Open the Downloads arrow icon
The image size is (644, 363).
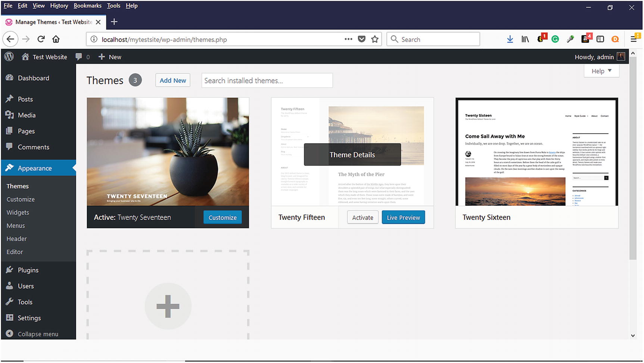pyautogui.click(x=510, y=39)
